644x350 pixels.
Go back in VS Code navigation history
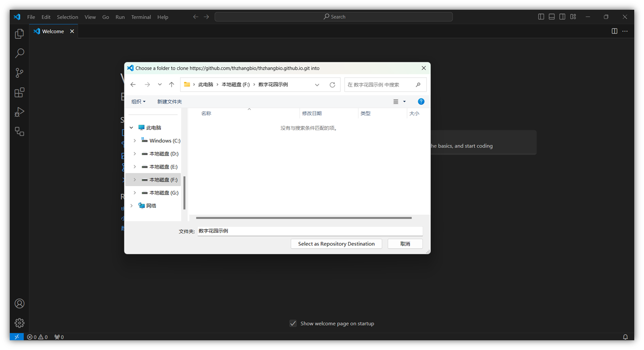[x=196, y=17]
